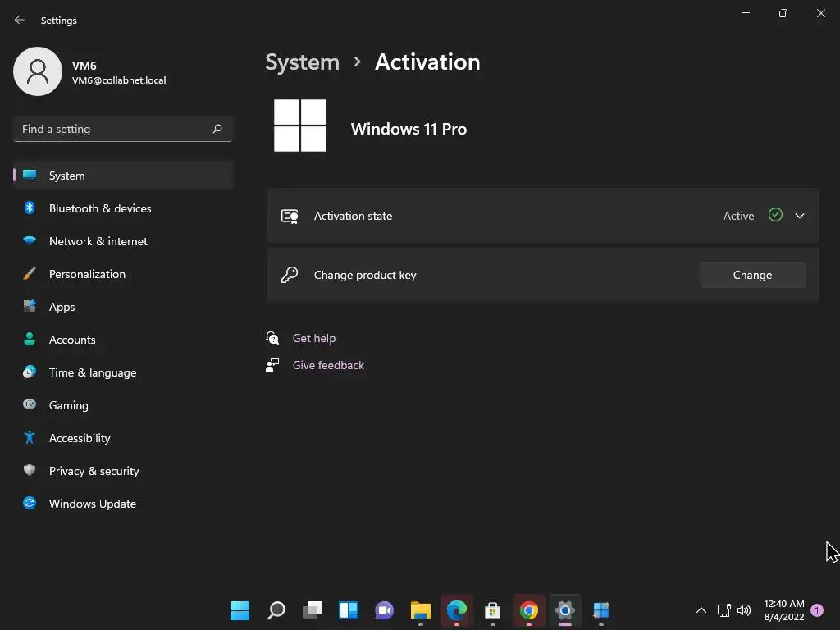Screen dimensions: 840x630
Task: Select System in the sidebar
Action: point(123,176)
